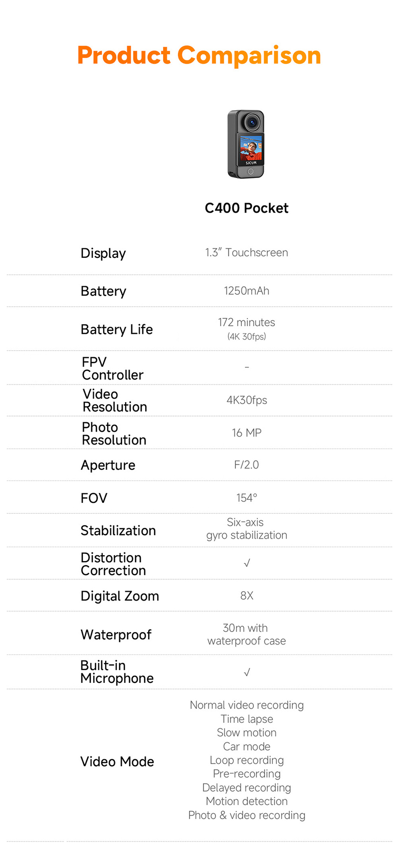This screenshot has width=399, height=868.
Task: Select the "C400 Pocket" product name
Action: [x=246, y=208]
